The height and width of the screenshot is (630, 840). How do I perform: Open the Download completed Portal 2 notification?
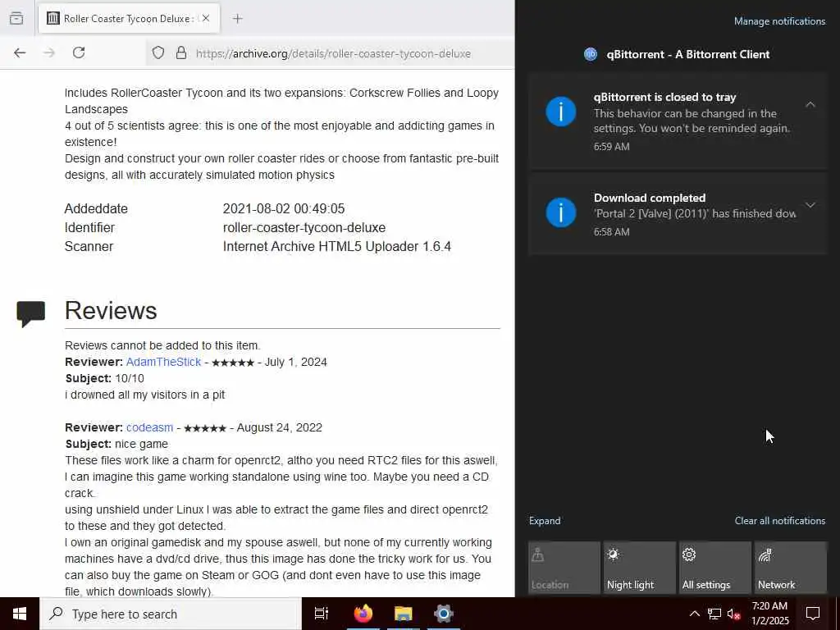pos(678,214)
